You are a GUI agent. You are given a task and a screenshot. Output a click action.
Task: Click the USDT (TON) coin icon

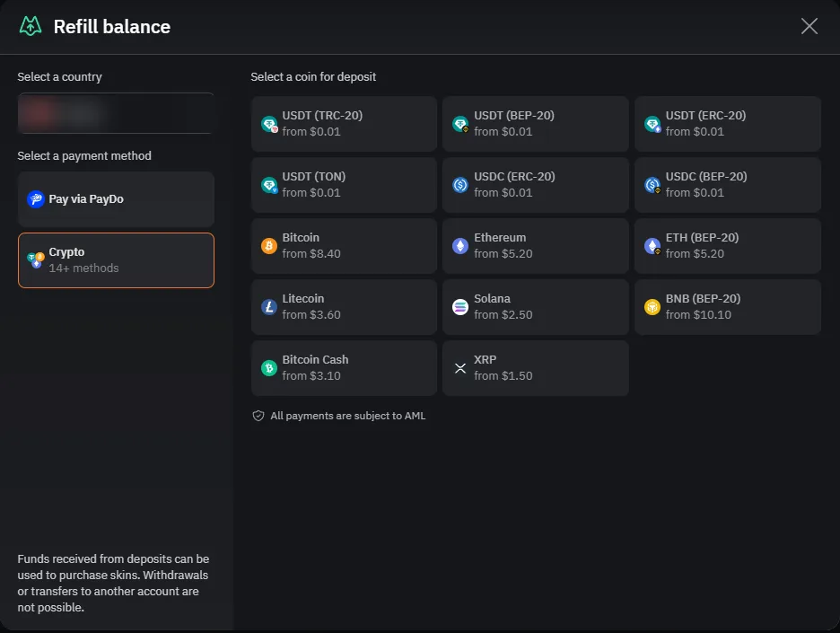tap(269, 186)
